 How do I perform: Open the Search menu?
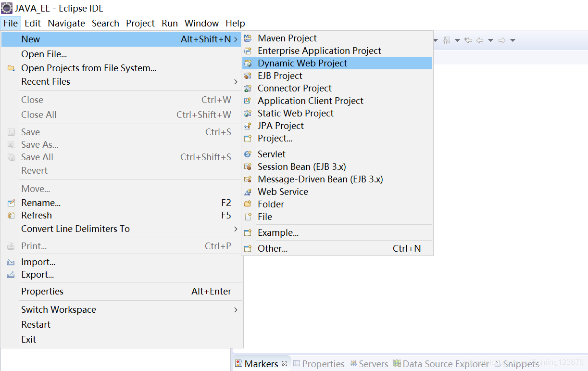click(x=105, y=23)
